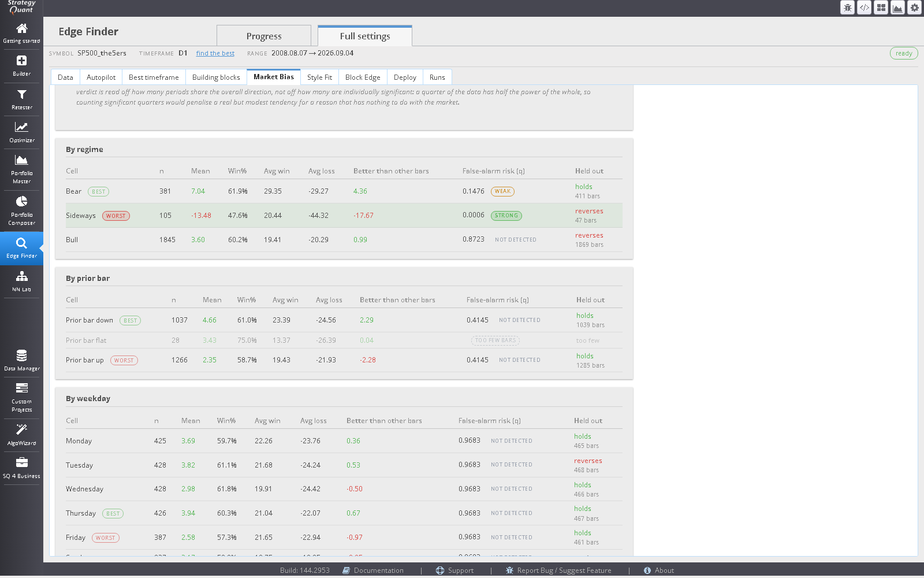Click the Prior bar flat cell
The width and height of the screenshot is (924, 578).
[x=86, y=340]
